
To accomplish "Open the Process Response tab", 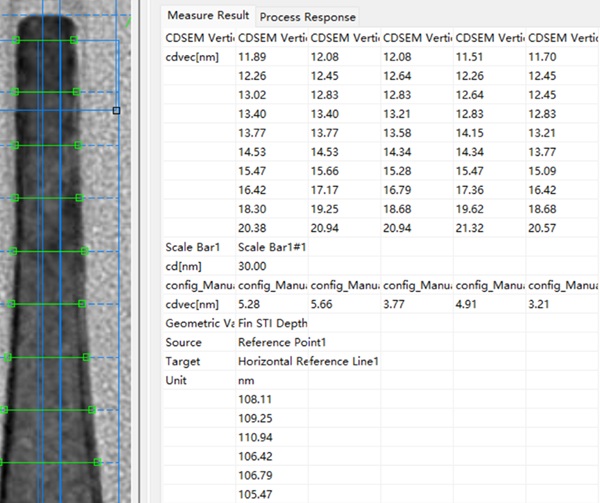I will (x=308, y=17).
